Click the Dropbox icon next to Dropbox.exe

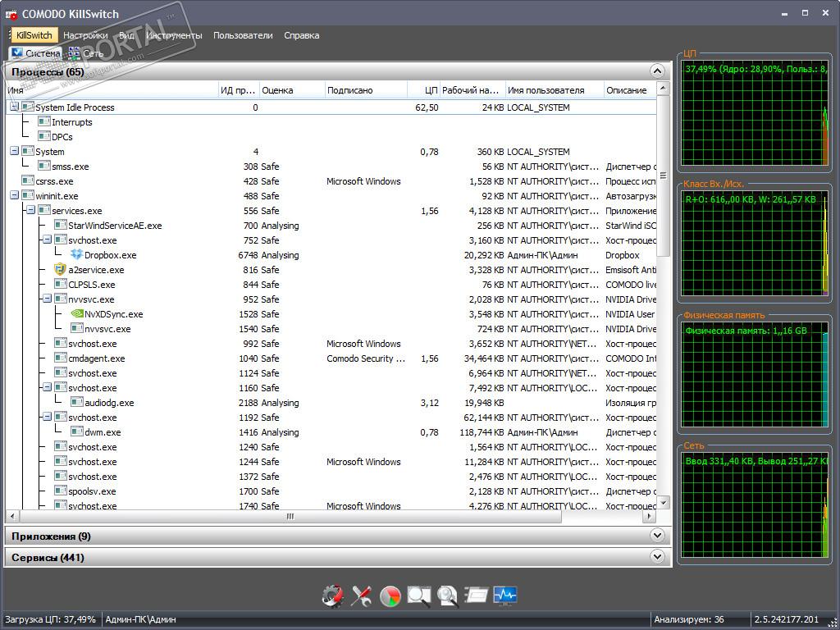[76, 254]
